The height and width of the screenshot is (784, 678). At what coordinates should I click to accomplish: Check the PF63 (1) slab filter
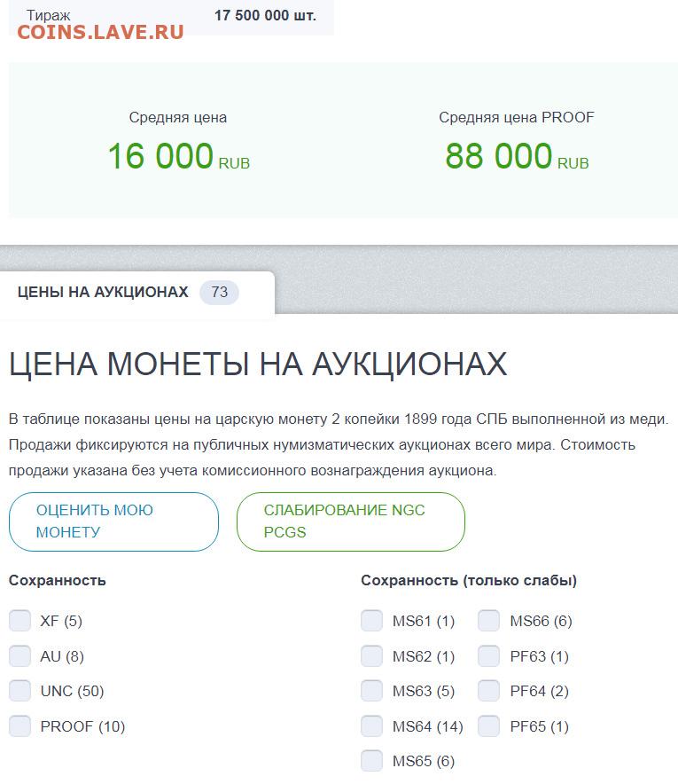488,655
